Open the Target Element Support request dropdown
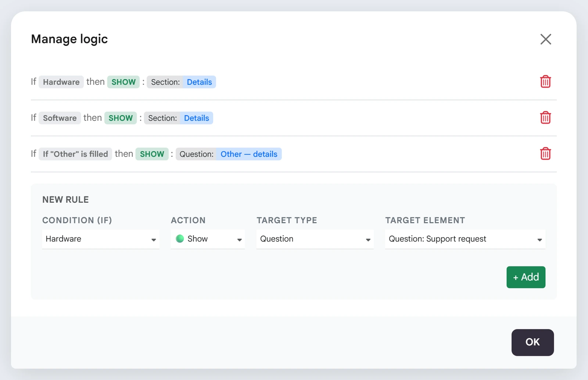The width and height of the screenshot is (588, 380). (x=465, y=239)
